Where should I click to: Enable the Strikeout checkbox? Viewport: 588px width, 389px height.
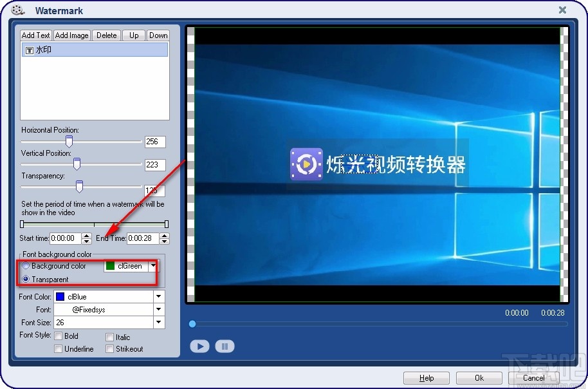pos(109,349)
